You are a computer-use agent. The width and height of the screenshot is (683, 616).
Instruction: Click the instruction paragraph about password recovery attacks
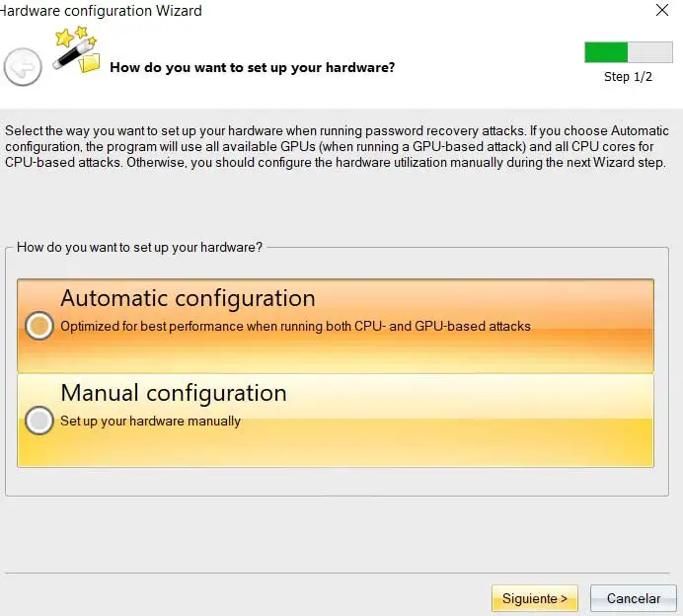336,146
